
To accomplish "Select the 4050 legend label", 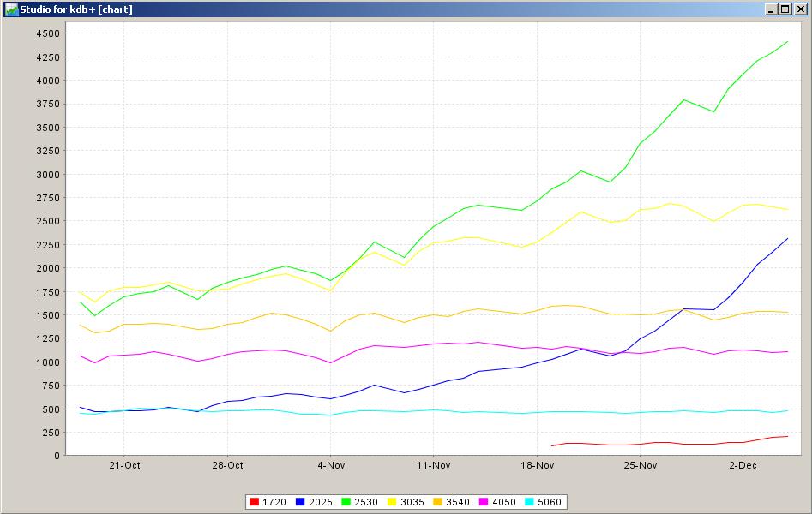I will tap(504, 502).
